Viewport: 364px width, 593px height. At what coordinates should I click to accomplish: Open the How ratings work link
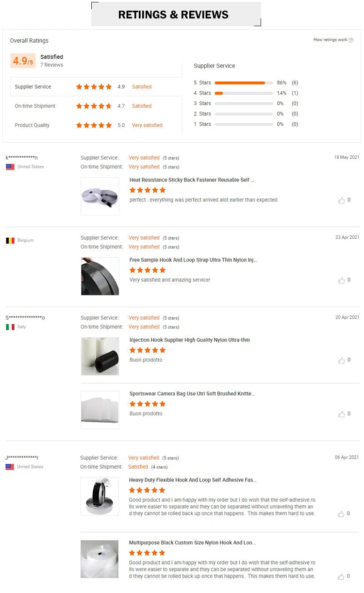coord(331,40)
